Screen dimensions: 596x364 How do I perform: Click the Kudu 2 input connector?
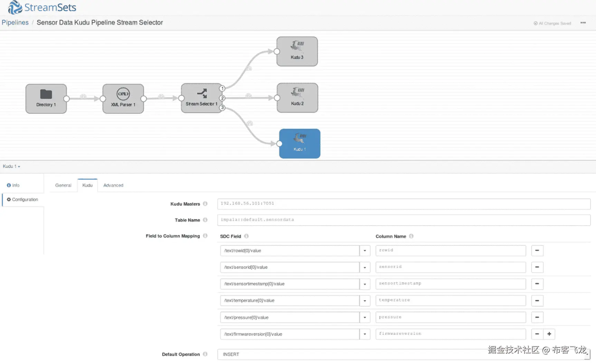[x=277, y=98]
